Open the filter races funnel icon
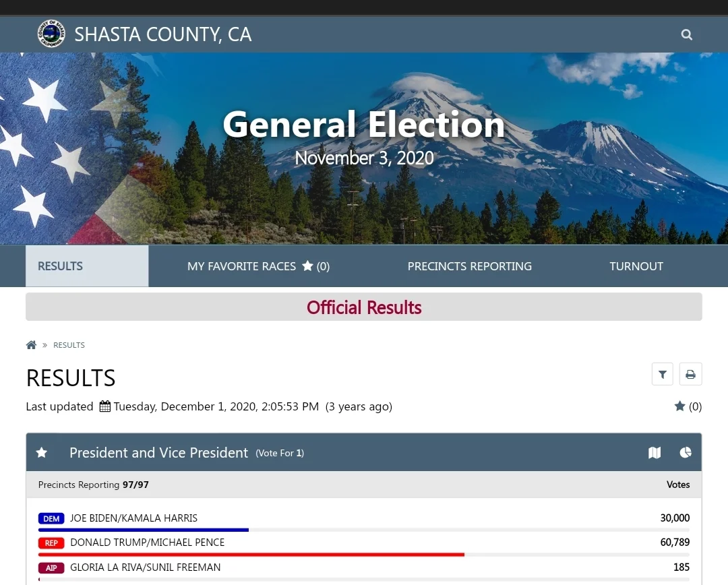Image resolution: width=728 pixels, height=585 pixels. point(662,374)
